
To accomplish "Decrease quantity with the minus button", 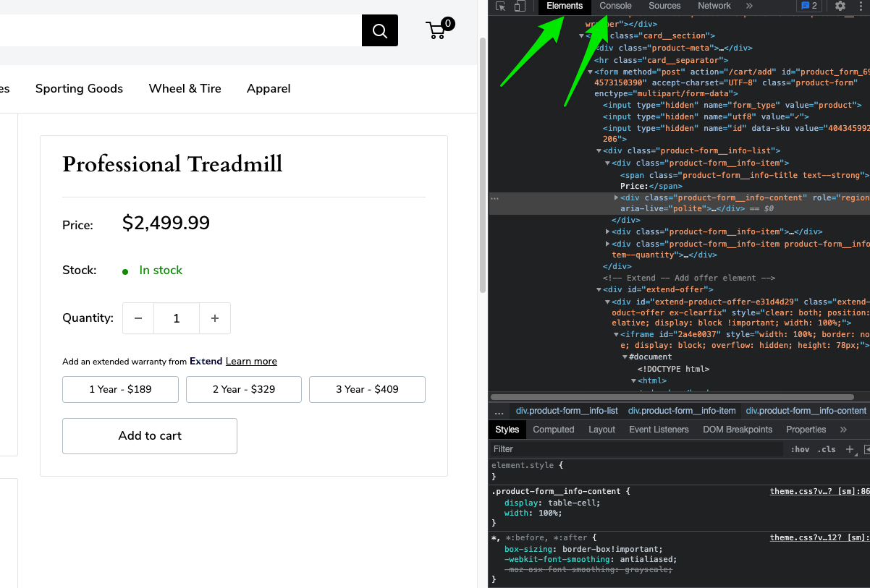I will coord(138,318).
